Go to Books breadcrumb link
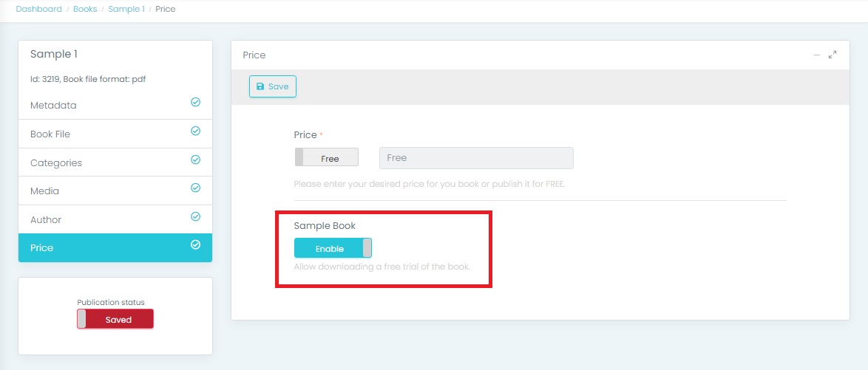868x370 pixels. [x=85, y=10]
